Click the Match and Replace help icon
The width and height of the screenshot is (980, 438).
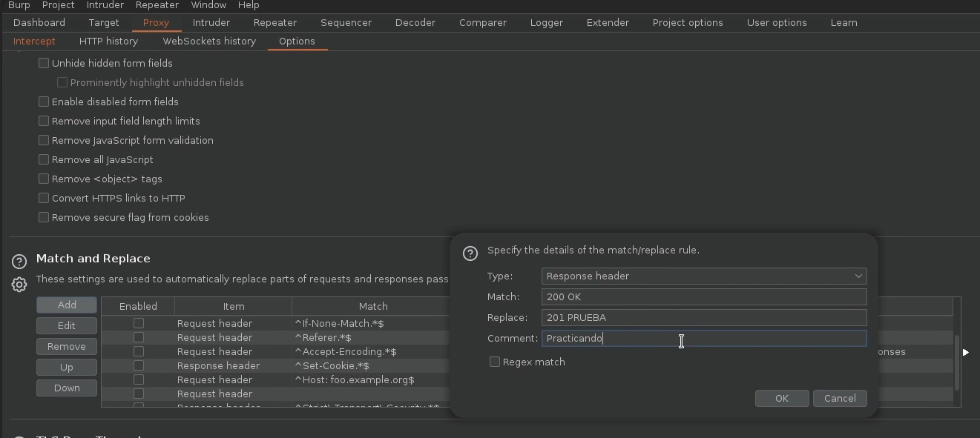coord(19,261)
